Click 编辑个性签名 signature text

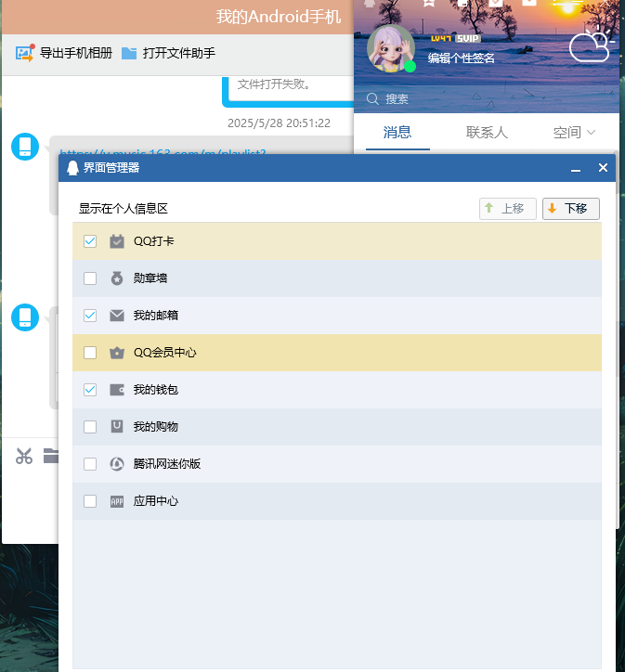point(461,58)
